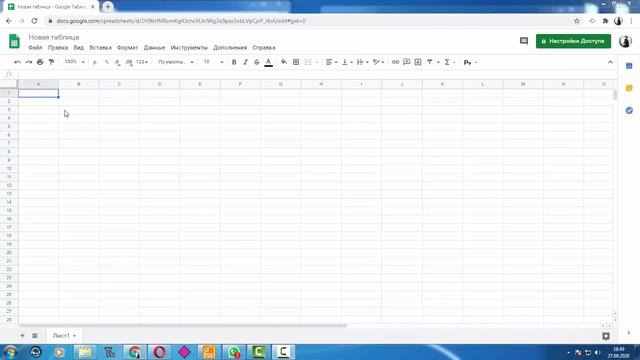Add a new sheet with plus button

coord(22,336)
